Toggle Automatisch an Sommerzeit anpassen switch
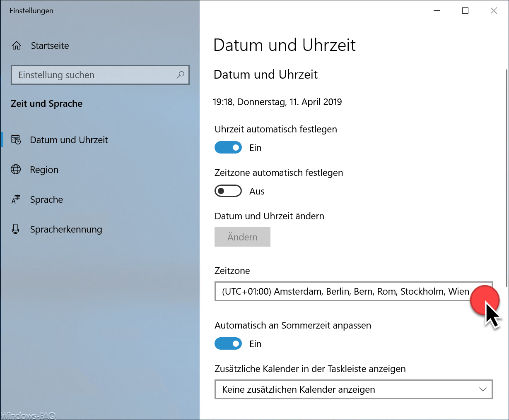Screen dimensions: 509x420 click(228, 344)
